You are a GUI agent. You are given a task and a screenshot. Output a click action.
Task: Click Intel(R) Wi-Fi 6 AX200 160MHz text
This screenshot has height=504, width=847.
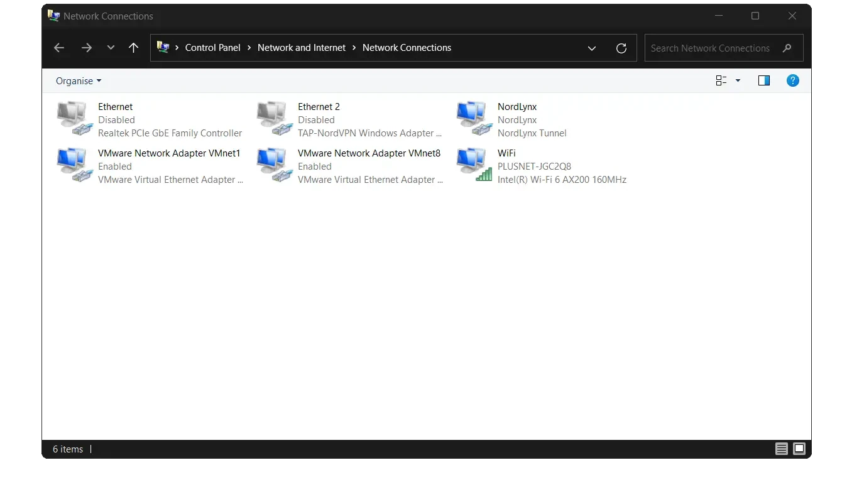[562, 180]
